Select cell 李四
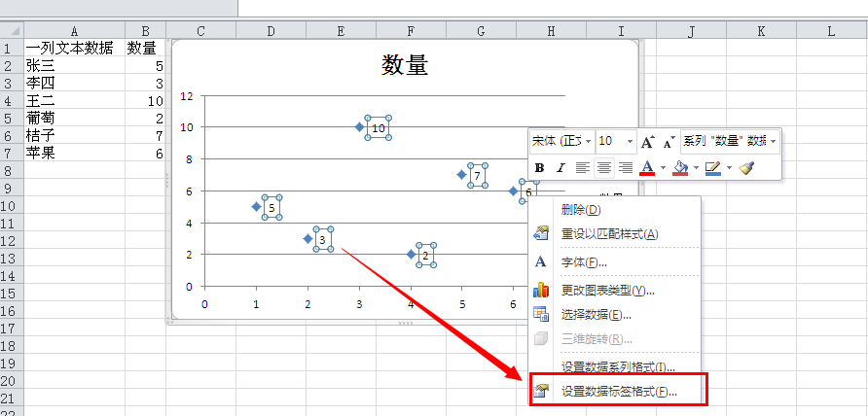Screen dimensions: 868x416 pos(74,84)
